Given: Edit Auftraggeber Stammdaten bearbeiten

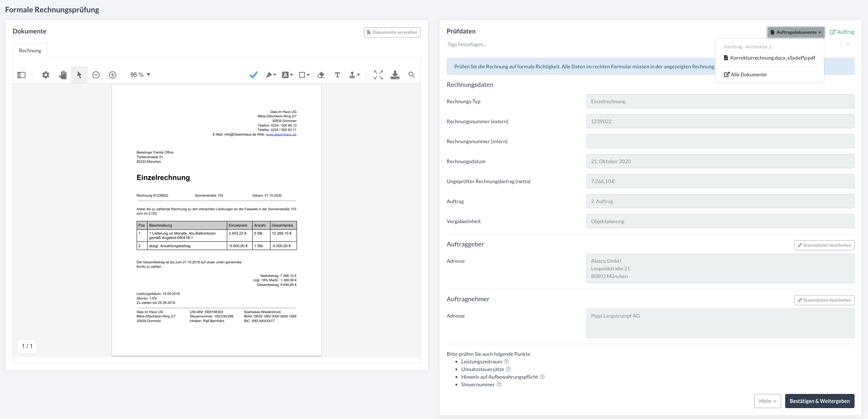Looking at the screenshot, I should tap(824, 245).
